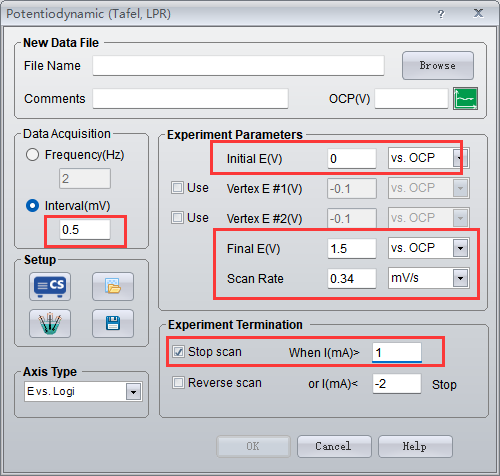The image size is (500, 476).
Task: Enable Use Vertex E #1 checkbox
Action: pyautogui.click(x=177, y=188)
